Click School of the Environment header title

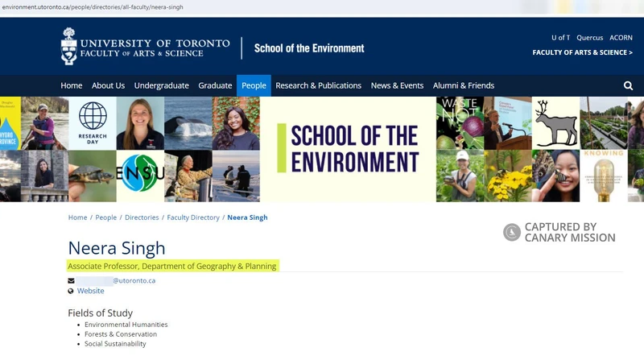click(309, 48)
